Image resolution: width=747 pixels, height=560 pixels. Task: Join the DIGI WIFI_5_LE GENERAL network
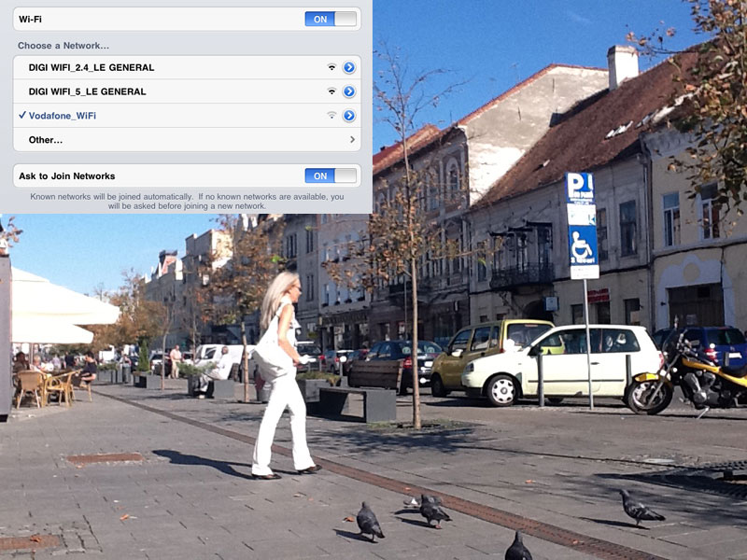click(x=88, y=91)
